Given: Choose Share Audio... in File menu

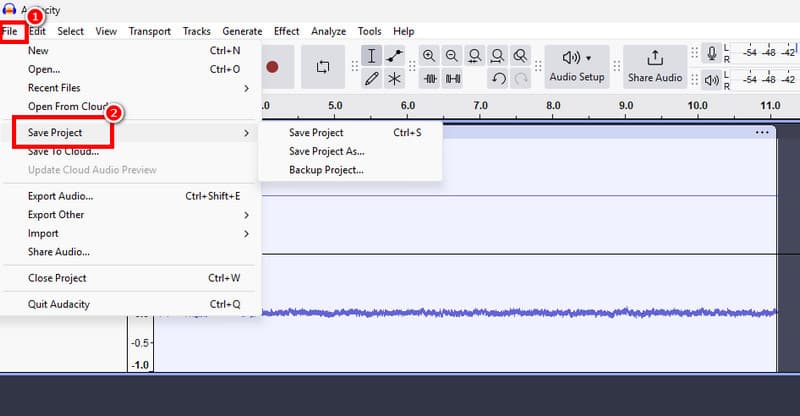Looking at the screenshot, I should coord(130,252).
